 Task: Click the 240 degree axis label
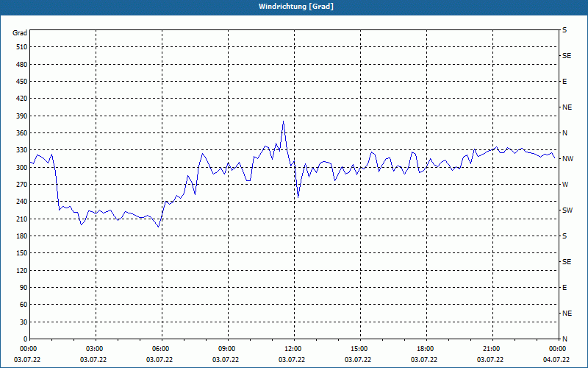pos(22,202)
